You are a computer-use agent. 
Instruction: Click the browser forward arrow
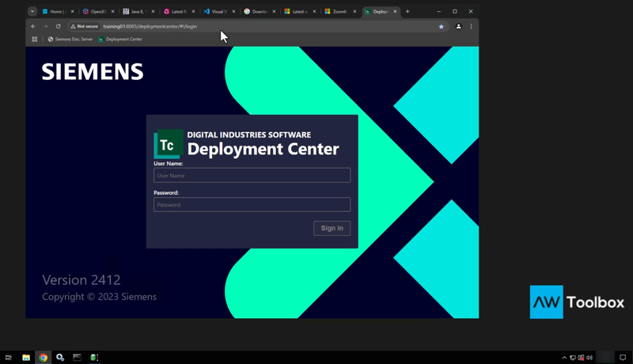tap(45, 26)
